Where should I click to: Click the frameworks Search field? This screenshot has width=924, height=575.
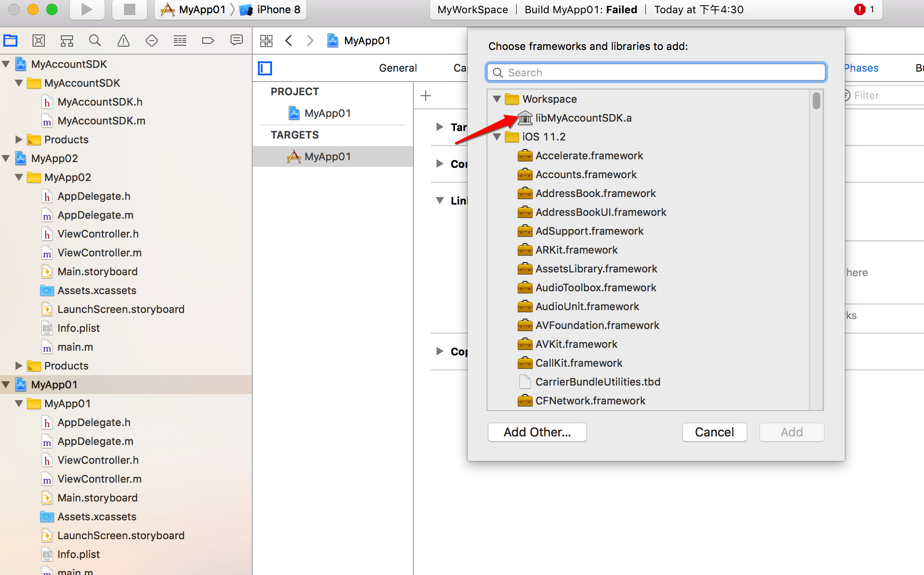656,73
